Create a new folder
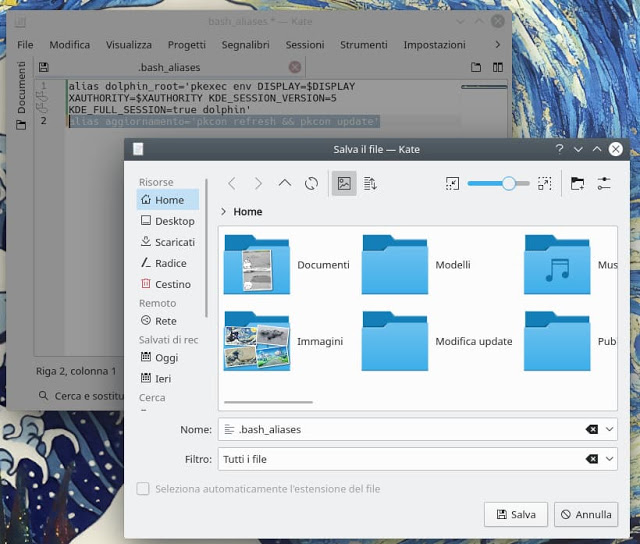 click(x=577, y=184)
